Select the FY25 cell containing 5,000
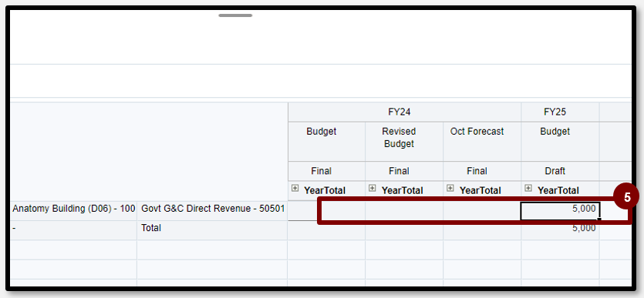The image size is (644, 298). pyautogui.click(x=560, y=211)
